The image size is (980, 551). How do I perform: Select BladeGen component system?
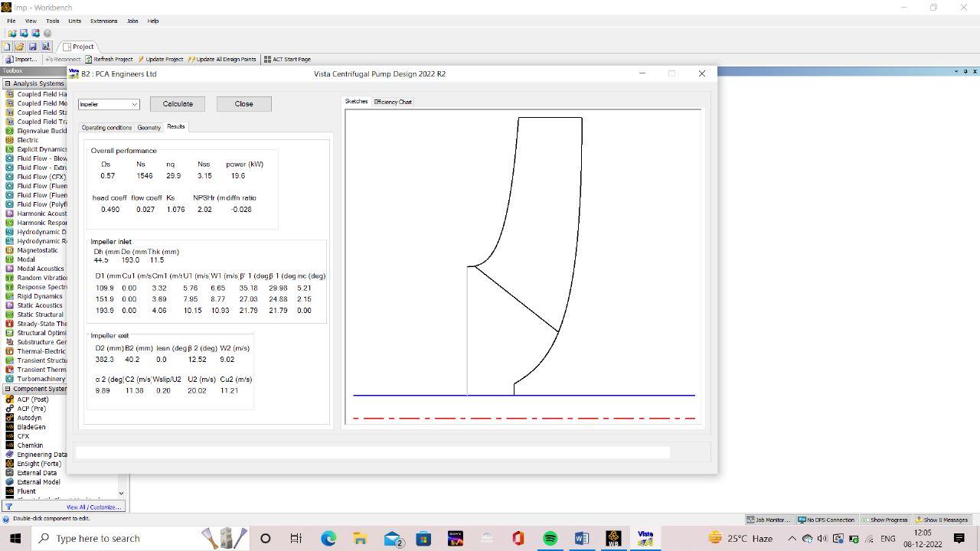[x=26, y=427]
